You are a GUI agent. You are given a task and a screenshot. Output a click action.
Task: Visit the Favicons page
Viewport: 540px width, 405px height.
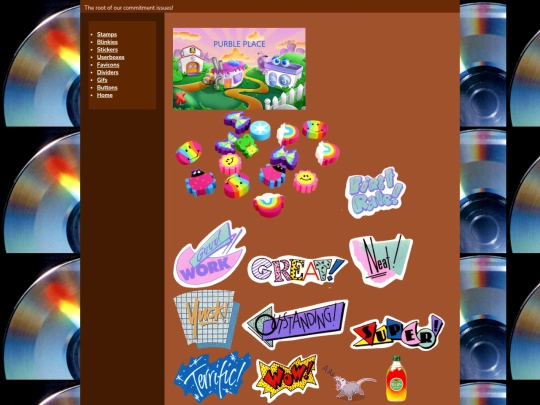click(x=108, y=65)
